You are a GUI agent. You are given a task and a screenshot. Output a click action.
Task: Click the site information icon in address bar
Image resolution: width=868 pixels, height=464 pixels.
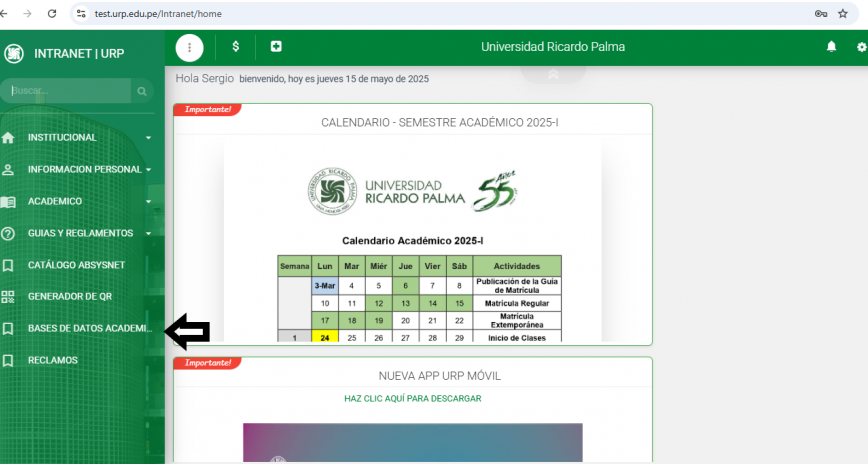click(x=81, y=13)
